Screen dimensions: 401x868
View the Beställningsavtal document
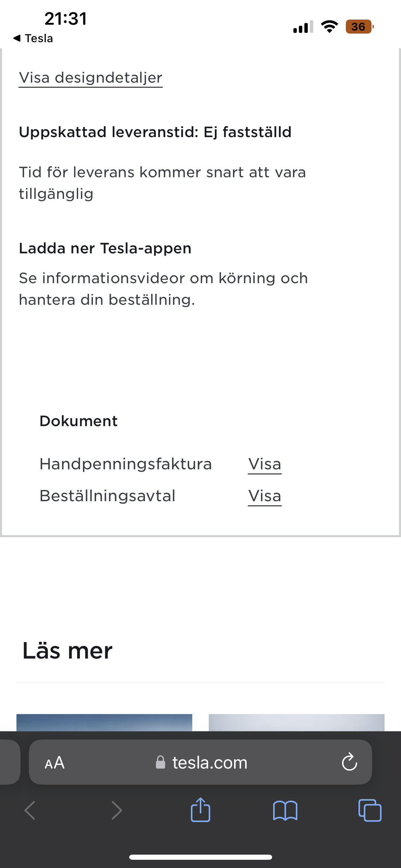[x=265, y=496]
